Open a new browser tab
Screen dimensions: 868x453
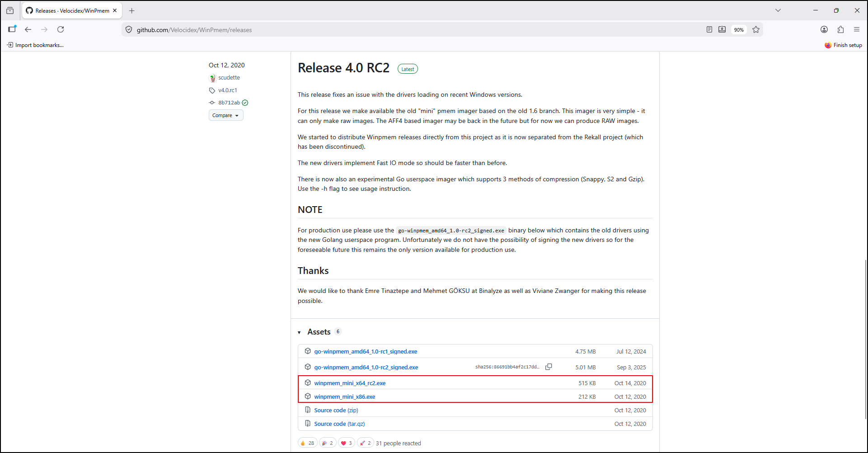pos(131,10)
